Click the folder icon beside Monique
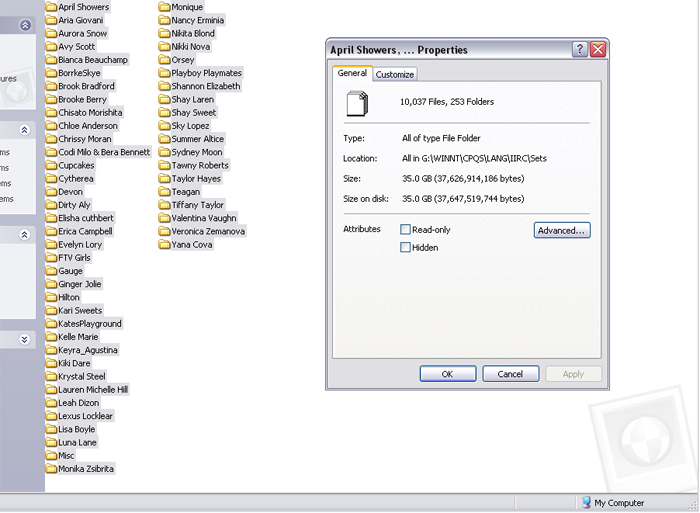700x513 pixels. (x=165, y=7)
